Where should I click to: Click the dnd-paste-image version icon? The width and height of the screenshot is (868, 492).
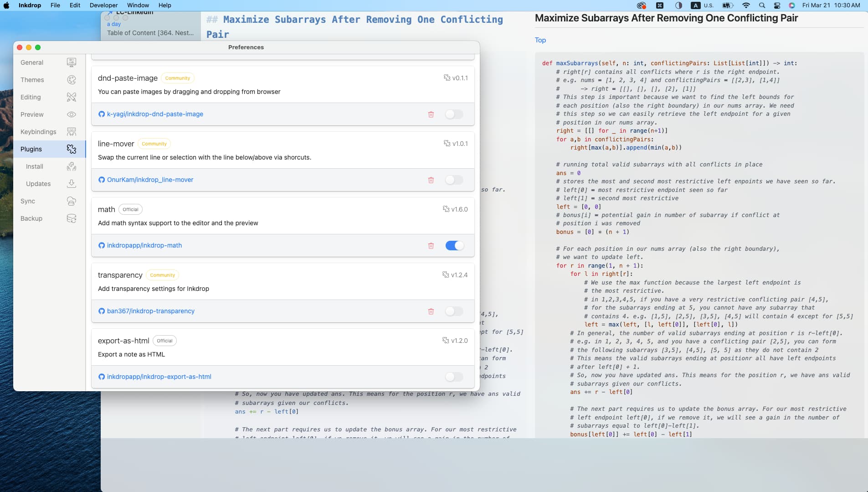(x=447, y=78)
